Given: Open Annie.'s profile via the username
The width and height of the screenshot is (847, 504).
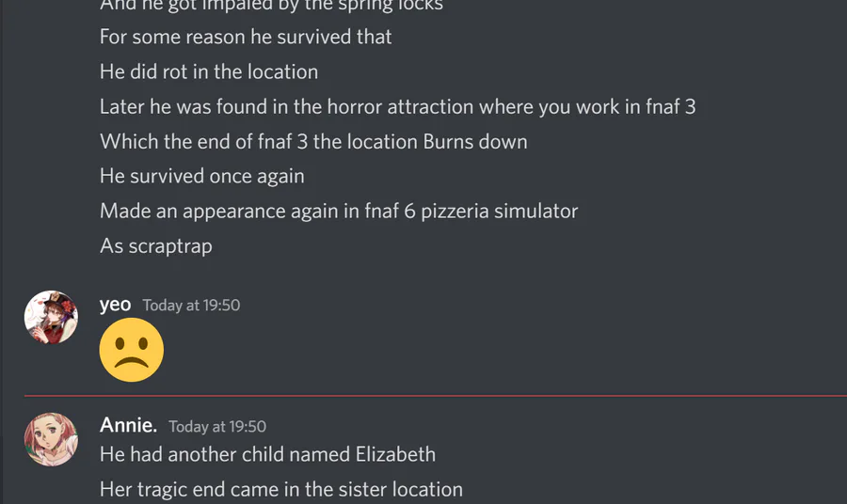Looking at the screenshot, I should [x=128, y=425].
